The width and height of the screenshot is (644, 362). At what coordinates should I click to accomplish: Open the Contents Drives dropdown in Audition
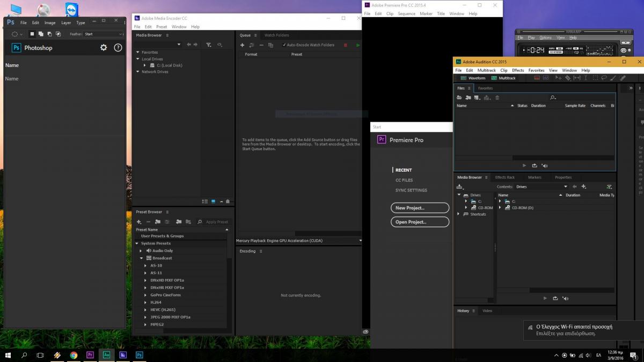tap(541, 187)
